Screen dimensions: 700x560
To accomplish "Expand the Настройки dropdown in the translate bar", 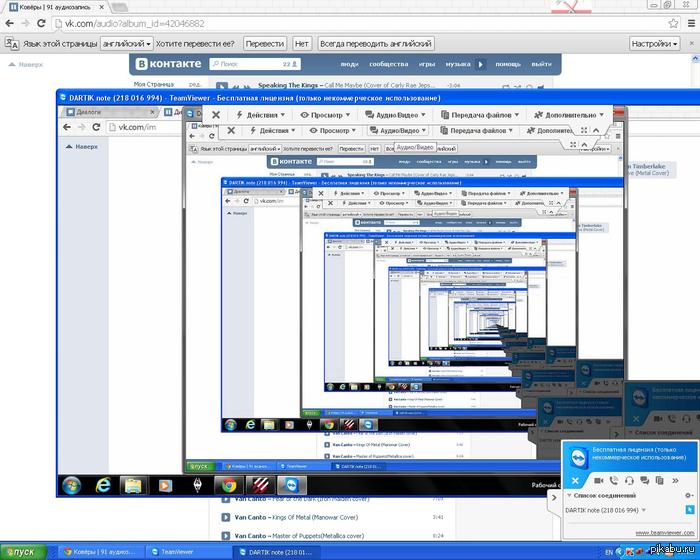I will coord(656,44).
